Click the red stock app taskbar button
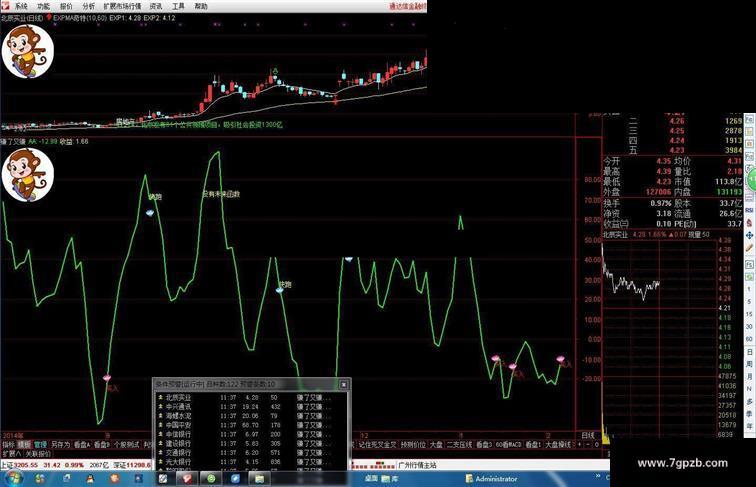 click(x=187, y=478)
